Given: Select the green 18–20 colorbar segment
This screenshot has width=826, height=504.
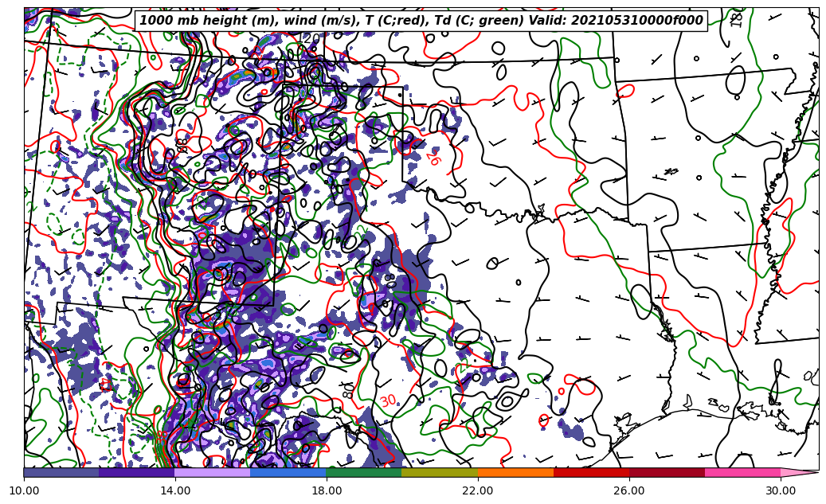Looking at the screenshot, I should coord(364,472).
